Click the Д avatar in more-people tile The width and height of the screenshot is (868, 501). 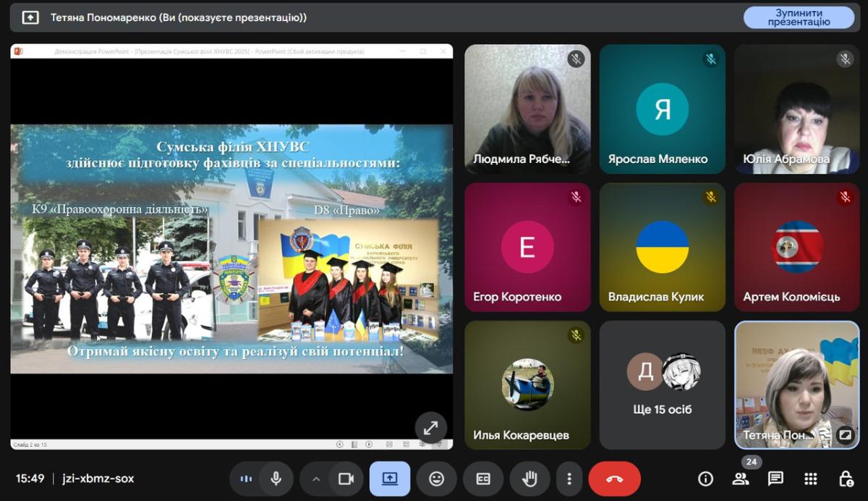point(644,371)
